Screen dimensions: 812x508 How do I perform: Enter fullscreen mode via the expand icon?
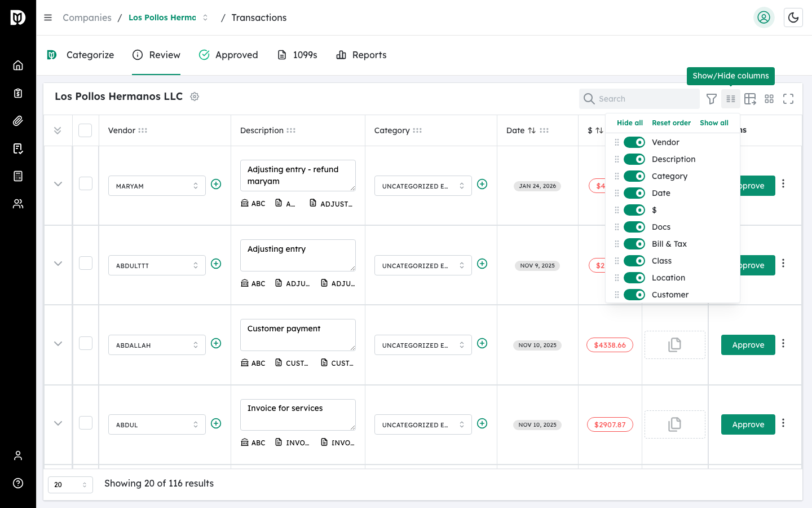point(788,99)
